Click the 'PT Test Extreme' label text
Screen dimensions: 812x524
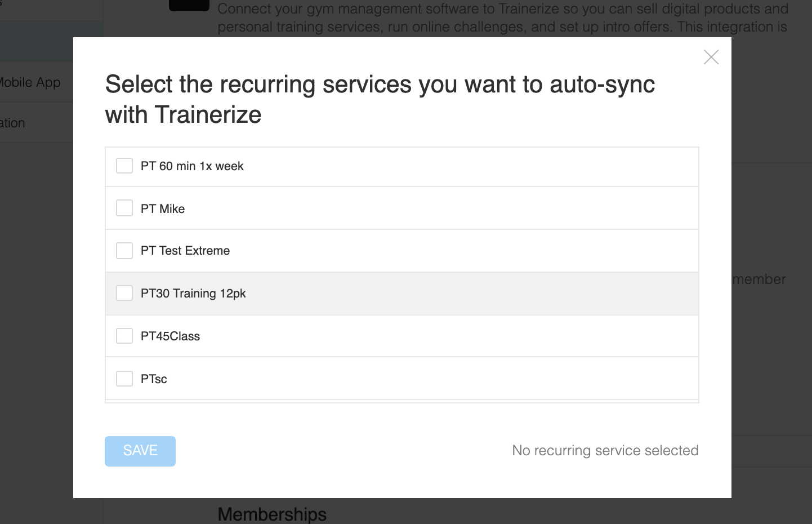[185, 251]
